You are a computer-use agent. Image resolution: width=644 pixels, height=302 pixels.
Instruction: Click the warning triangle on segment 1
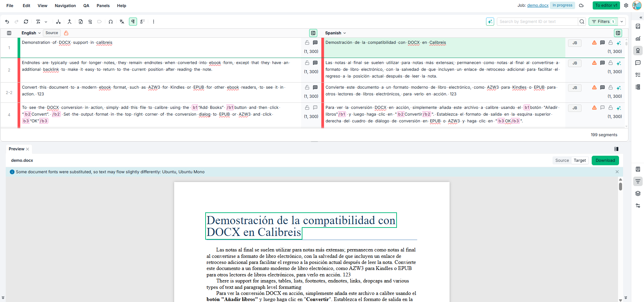coord(594,43)
